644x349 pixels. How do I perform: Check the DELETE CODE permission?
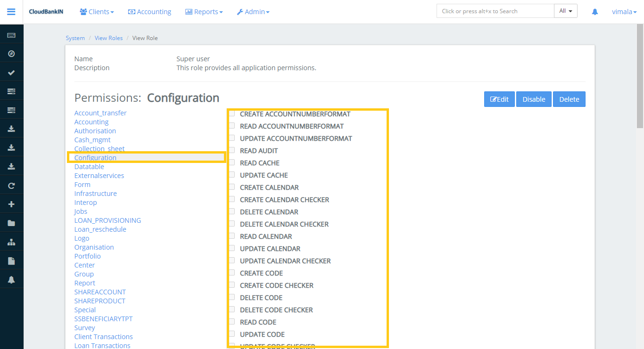tap(231, 297)
